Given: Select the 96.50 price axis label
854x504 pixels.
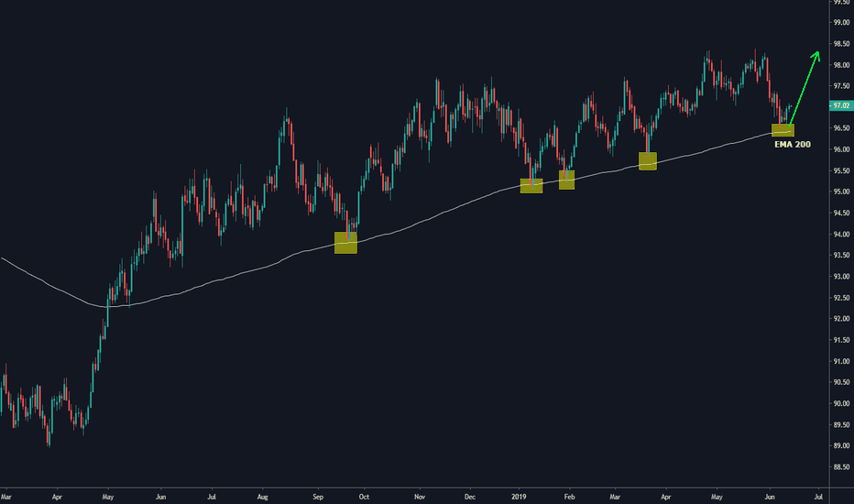Looking at the screenshot, I should 841,128.
